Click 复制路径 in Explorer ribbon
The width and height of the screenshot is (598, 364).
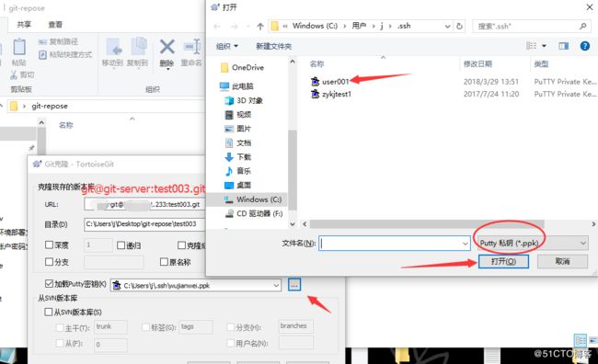tap(58, 41)
